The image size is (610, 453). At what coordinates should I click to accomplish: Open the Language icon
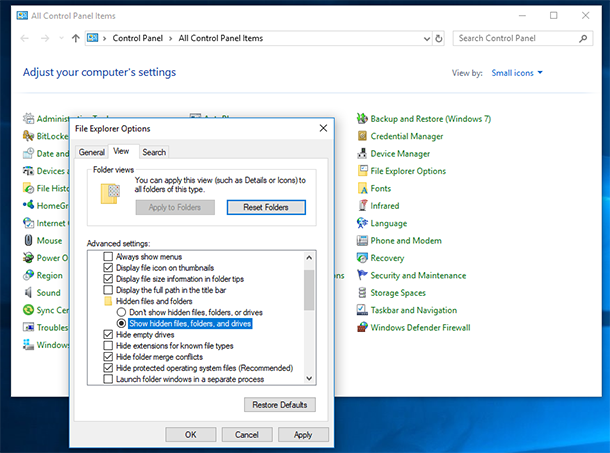(362, 223)
